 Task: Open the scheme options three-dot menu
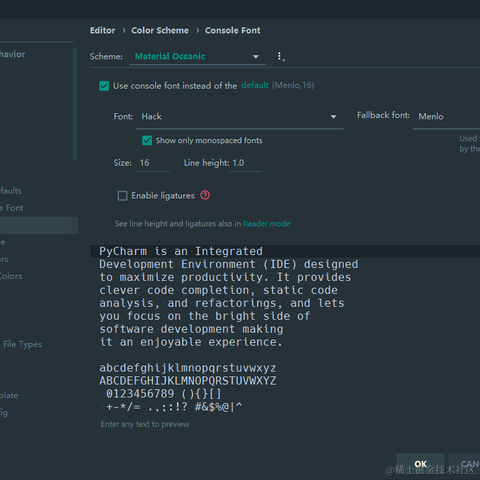pos(280,56)
